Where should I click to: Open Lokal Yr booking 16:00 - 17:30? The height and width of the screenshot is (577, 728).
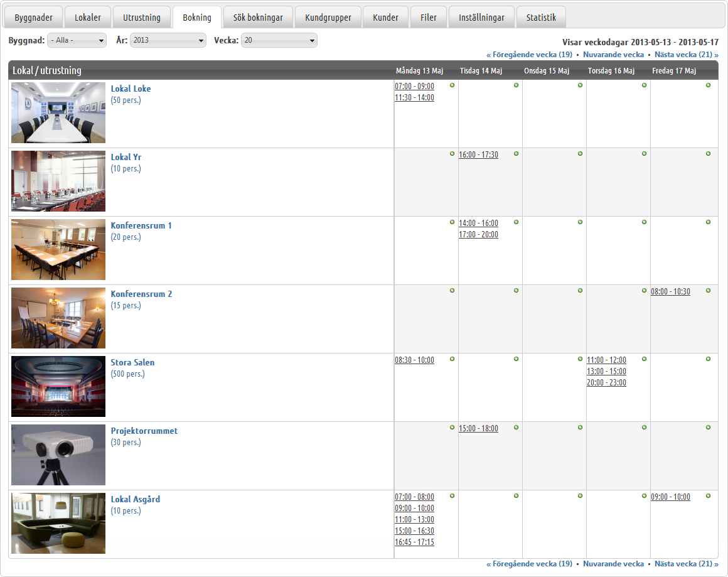coord(479,154)
